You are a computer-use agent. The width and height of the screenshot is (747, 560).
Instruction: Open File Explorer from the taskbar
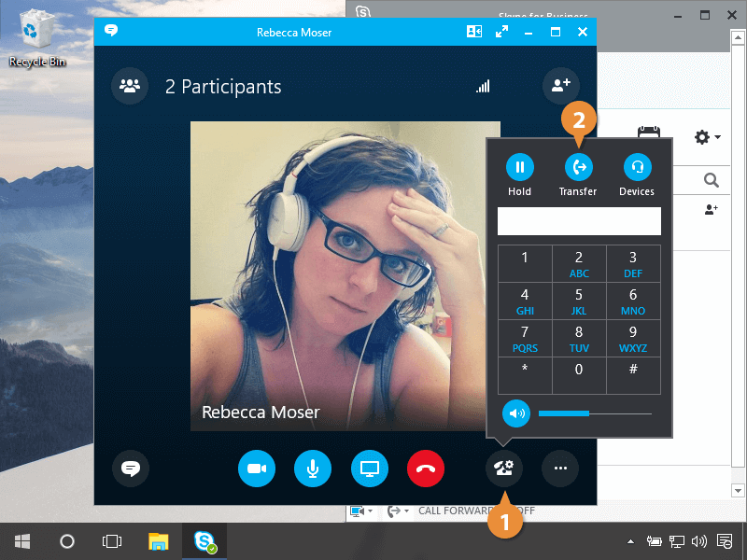coord(159,541)
